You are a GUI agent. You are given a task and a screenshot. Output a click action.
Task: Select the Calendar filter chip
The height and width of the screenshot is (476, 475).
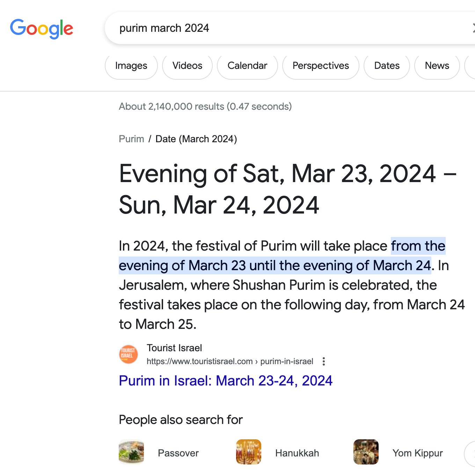247,66
